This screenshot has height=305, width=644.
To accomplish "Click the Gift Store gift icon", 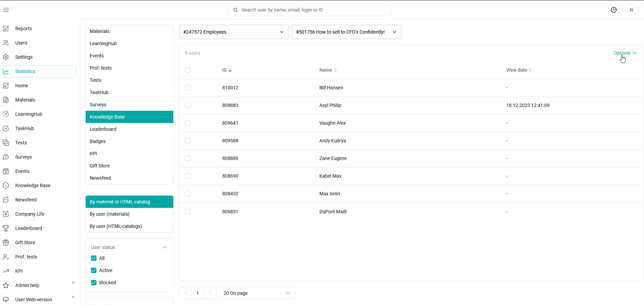I will coord(6,243).
